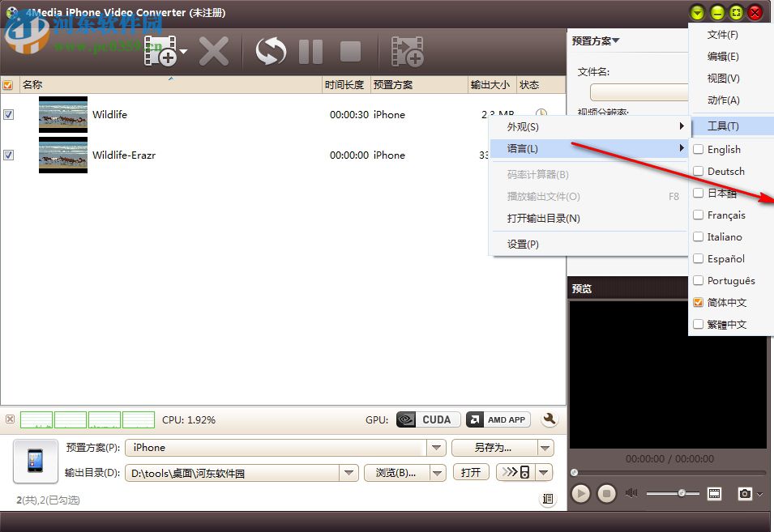
Task: Take a snapshot with the camera icon
Action: click(x=743, y=493)
